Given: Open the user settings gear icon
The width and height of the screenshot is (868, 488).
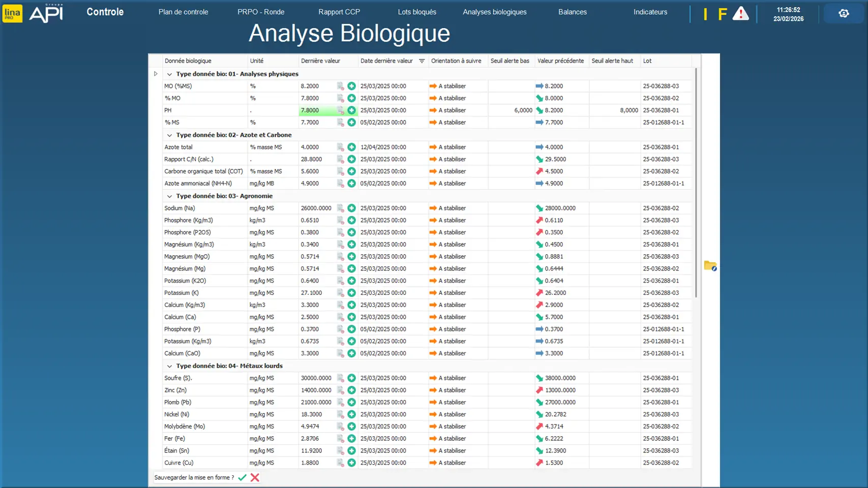Looking at the screenshot, I should coord(844,14).
